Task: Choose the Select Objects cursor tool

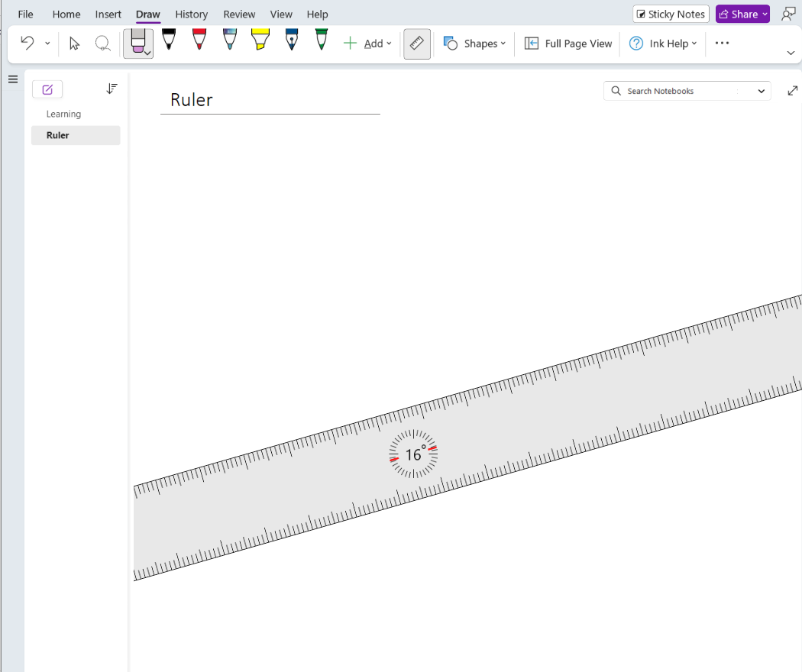Action: (x=75, y=44)
